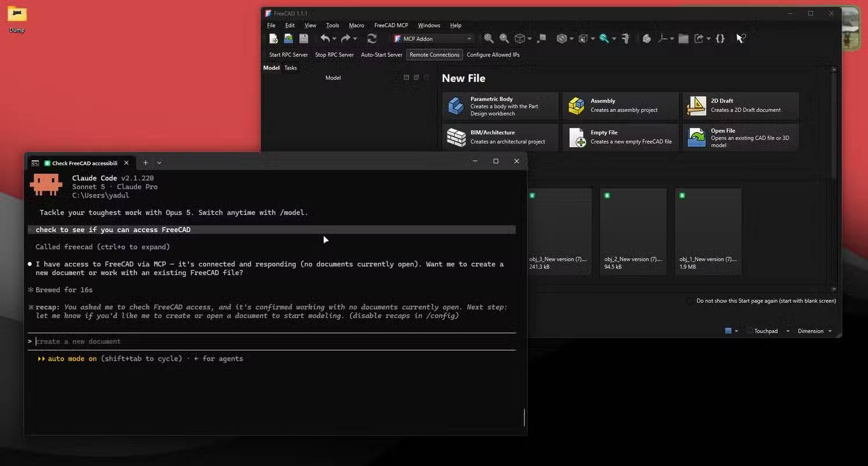Redo the last action in FreeCAD
868x466 pixels.
345,39
